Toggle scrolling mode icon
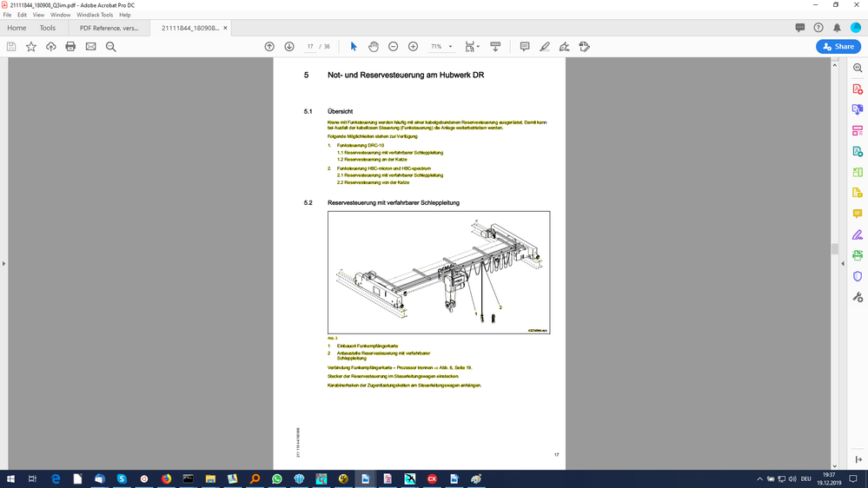 pyautogui.click(x=495, y=47)
